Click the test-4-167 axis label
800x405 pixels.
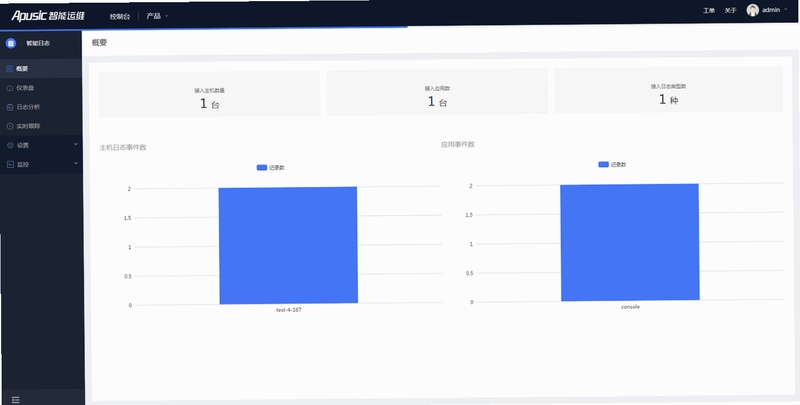tap(289, 310)
